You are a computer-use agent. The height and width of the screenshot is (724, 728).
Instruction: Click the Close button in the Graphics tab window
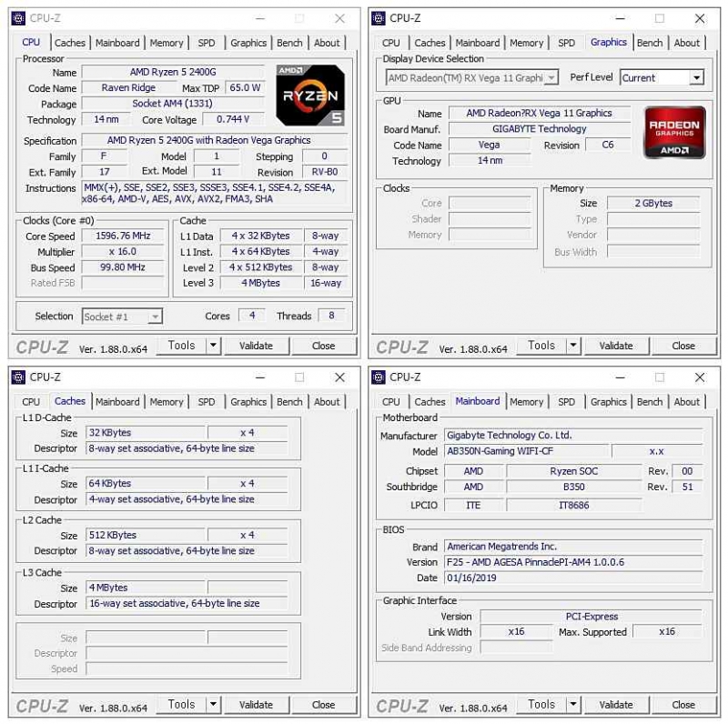tap(683, 346)
